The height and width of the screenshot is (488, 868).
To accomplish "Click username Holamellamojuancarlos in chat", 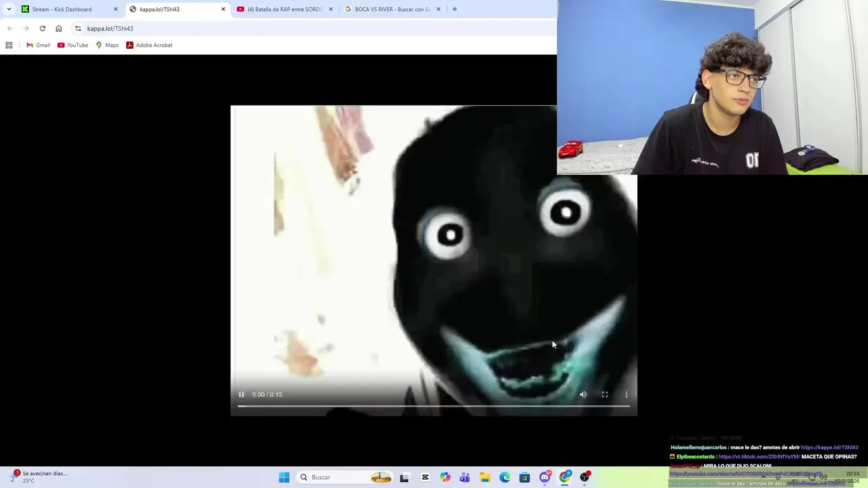I will click(x=699, y=447).
